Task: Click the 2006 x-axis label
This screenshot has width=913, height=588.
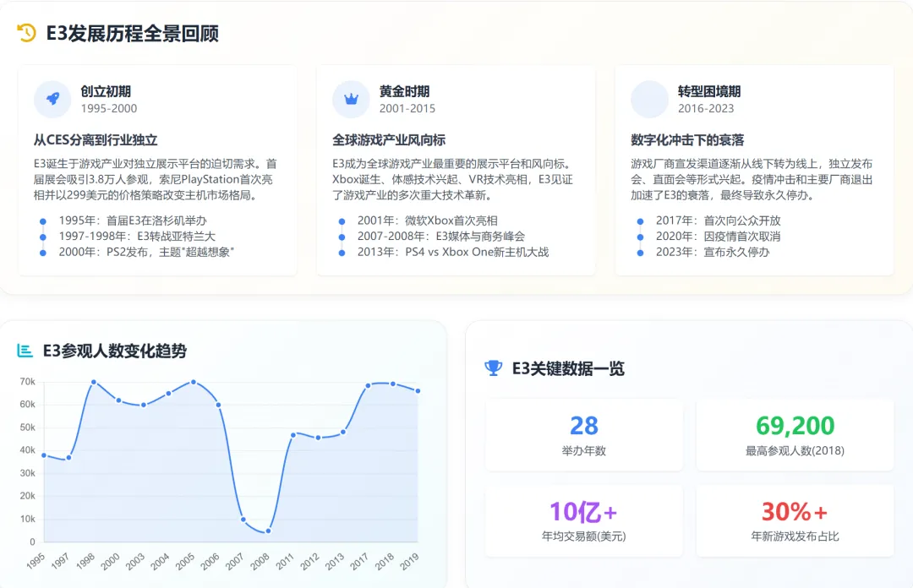Action: point(210,561)
